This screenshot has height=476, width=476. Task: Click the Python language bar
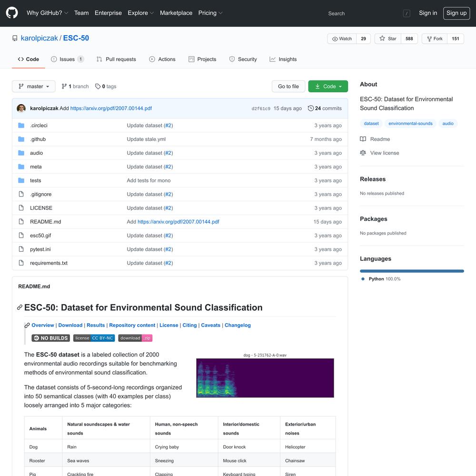click(412, 271)
